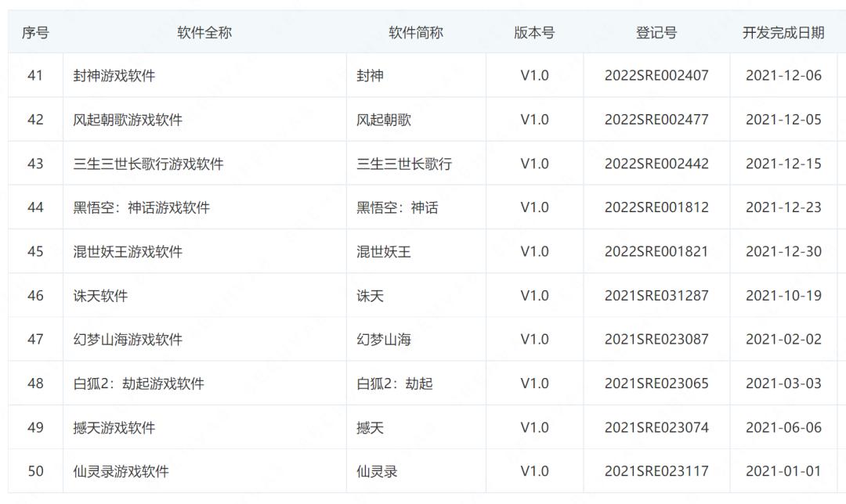This screenshot has height=504, width=846.
Task: Click registration number 2022SRE002407
Action: point(656,76)
